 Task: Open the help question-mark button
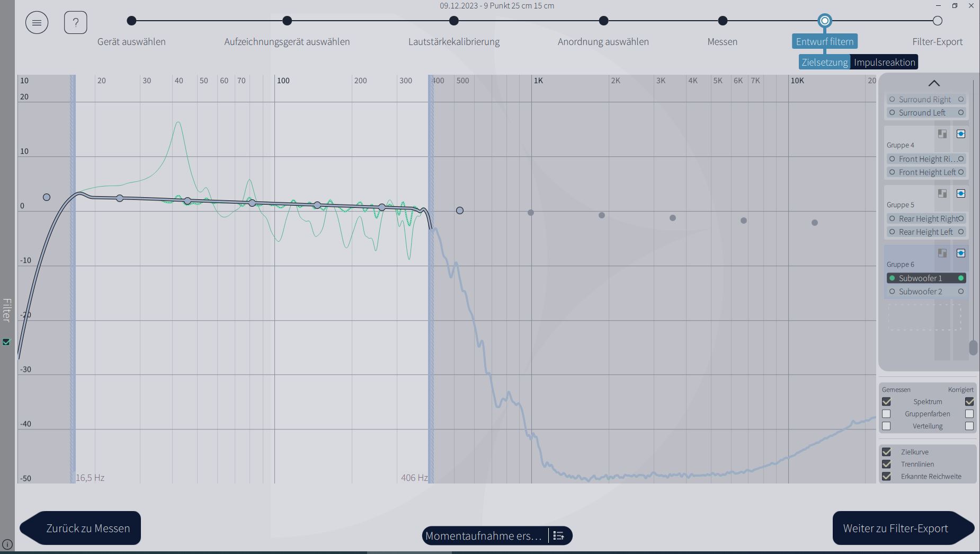(x=75, y=22)
